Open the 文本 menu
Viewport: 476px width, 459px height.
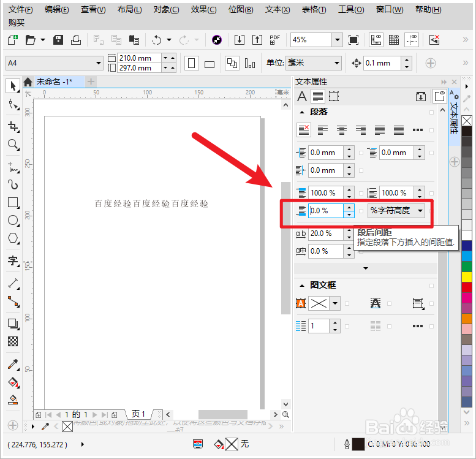pos(278,10)
